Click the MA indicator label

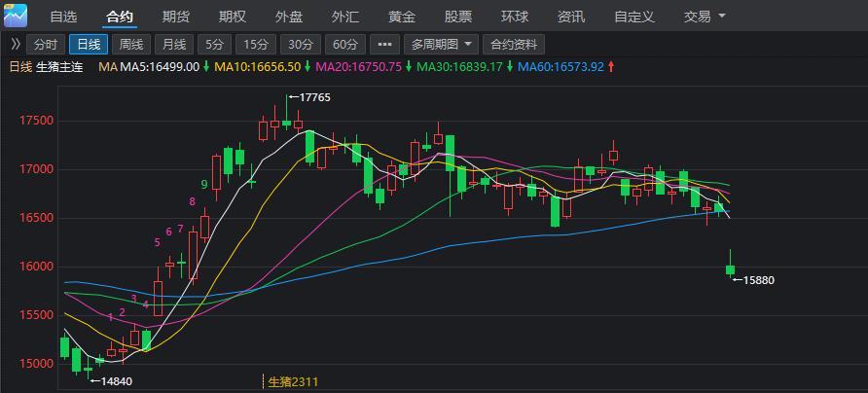pos(108,67)
